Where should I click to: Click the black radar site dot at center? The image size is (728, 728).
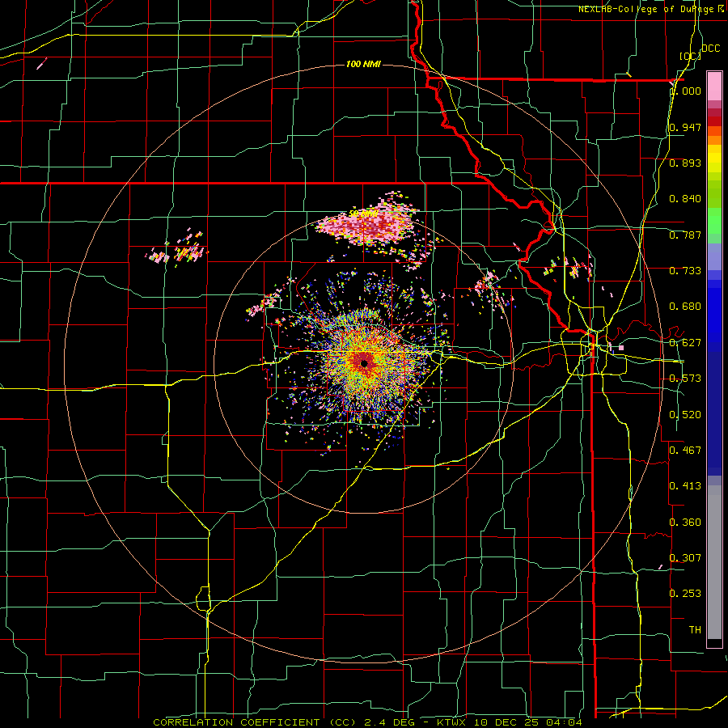(x=364, y=363)
